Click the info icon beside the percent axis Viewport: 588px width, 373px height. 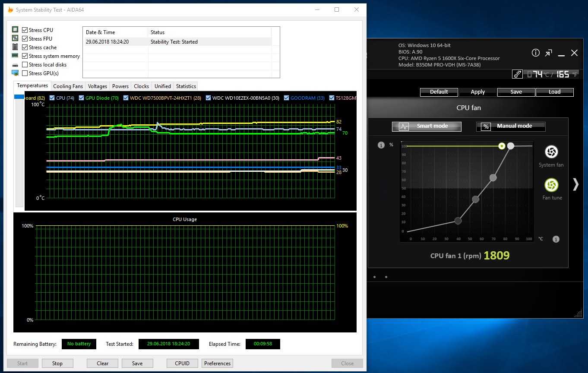(381, 145)
